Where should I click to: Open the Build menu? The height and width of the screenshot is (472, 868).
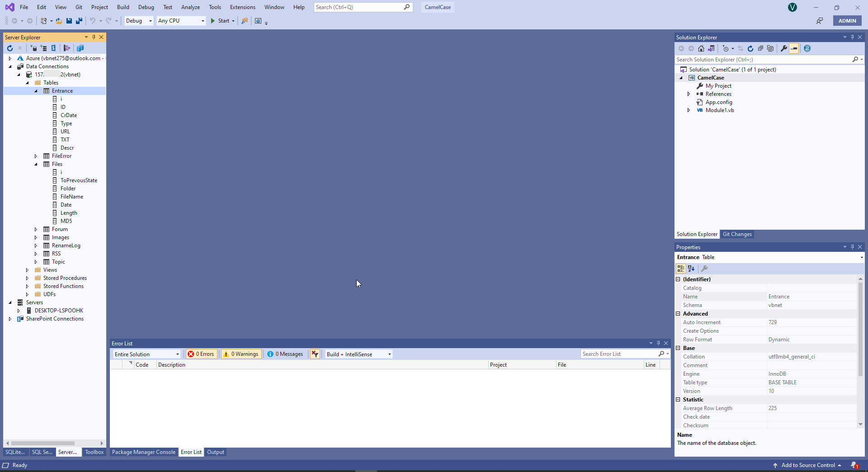tap(123, 7)
